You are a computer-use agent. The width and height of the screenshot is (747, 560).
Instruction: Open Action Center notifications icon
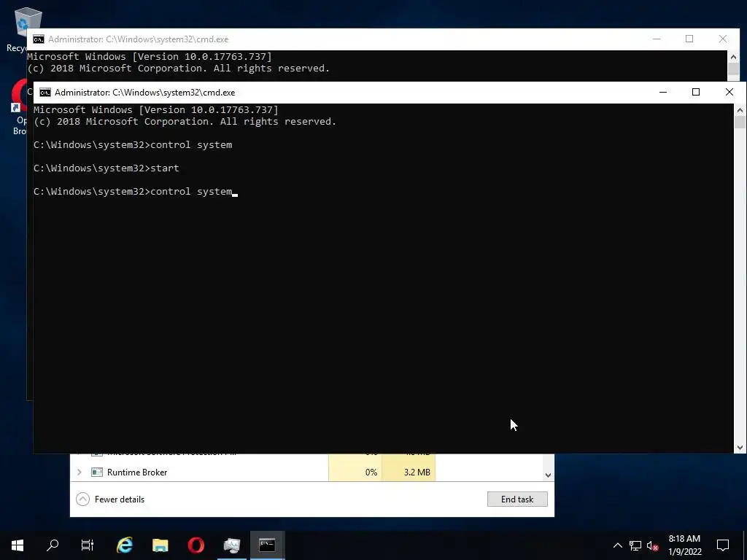[723, 545]
